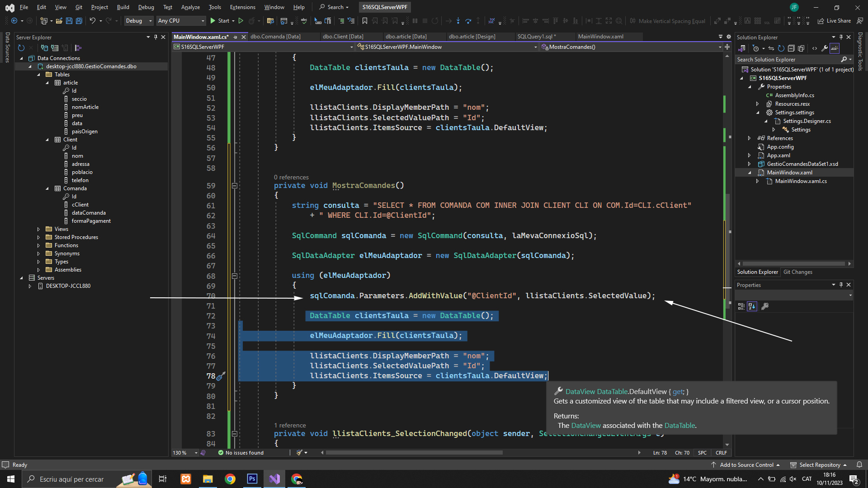
Task: Open Solution Explorer Properties wrench icon
Action: pos(825,48)
